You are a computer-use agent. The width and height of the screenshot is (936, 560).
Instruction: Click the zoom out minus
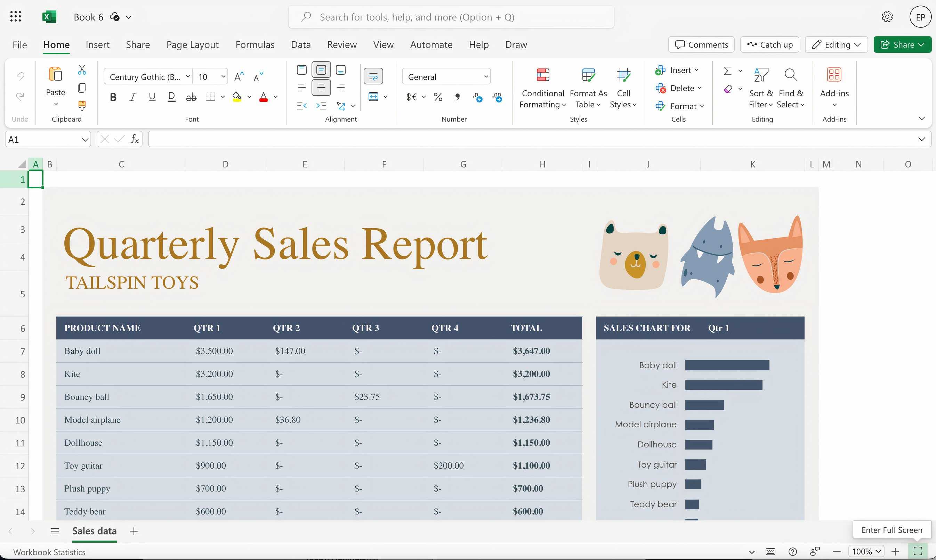point(837,552)
